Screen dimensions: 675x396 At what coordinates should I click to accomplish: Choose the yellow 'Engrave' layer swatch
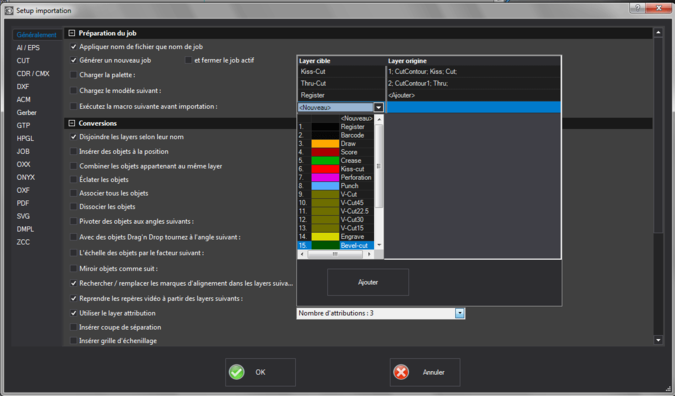[325, 237]
